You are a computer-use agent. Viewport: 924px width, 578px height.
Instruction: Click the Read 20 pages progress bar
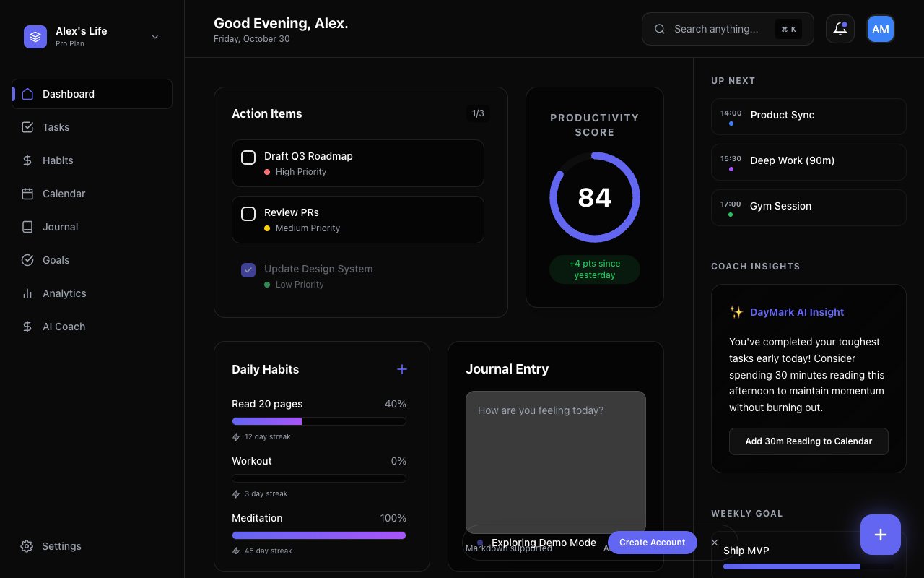pyautogui.click(x=319, y=421)
